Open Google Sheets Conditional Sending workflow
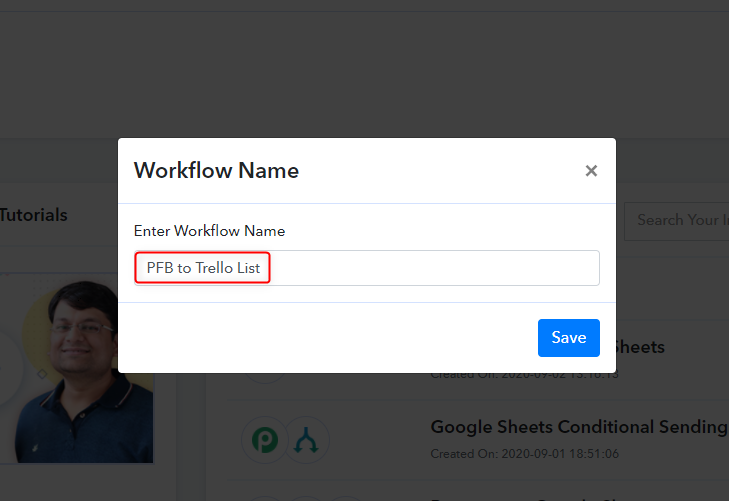Screen dimensions: 729x501 (579, 427)
